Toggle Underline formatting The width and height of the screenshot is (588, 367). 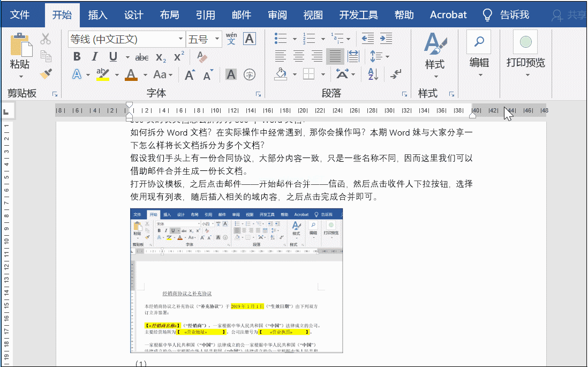(x=113, y=57)
